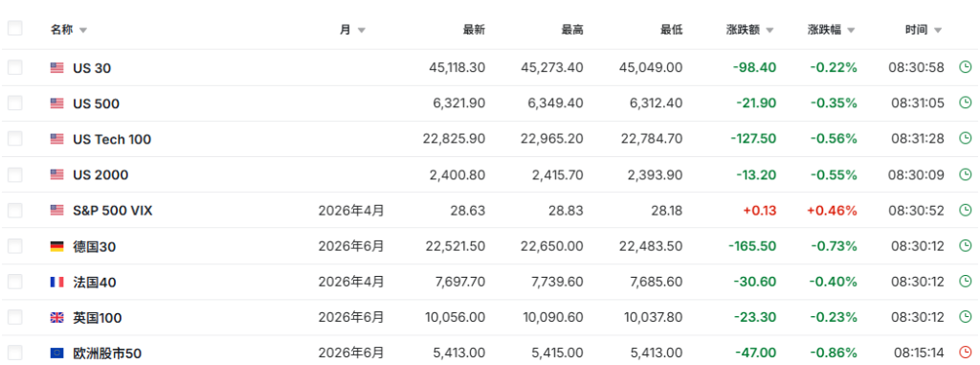Click the -165.50 change value
This screenshot has height=365, width=980.
coord(752,246)
